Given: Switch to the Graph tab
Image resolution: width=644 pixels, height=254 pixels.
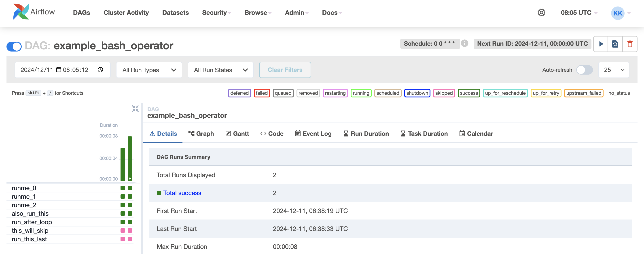Looking at the screenshot, I should click(201, 133).
